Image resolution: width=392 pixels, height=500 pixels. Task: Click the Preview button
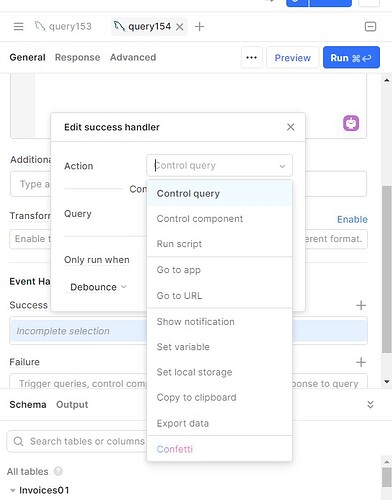292,58
